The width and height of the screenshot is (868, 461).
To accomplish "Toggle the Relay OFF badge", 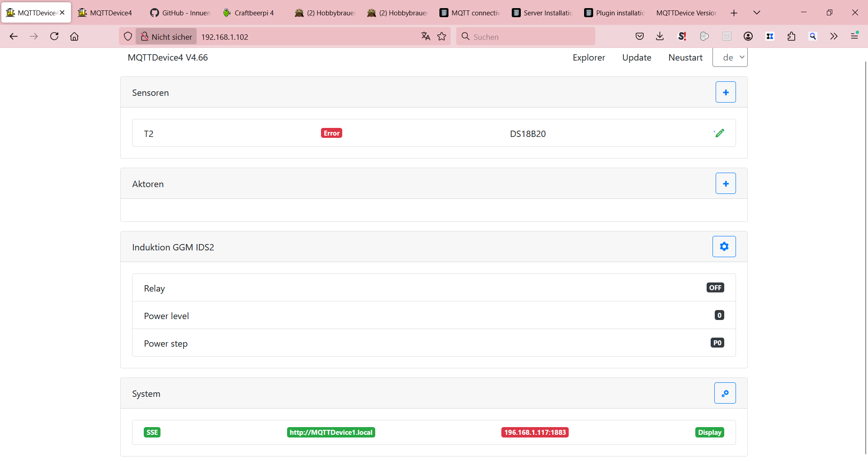I will point(715,288).
